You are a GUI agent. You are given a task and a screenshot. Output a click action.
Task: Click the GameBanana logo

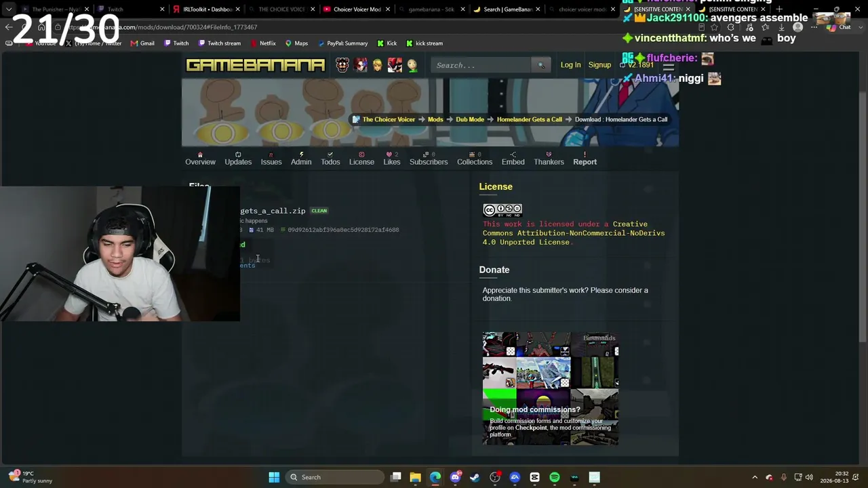[256, 65]
